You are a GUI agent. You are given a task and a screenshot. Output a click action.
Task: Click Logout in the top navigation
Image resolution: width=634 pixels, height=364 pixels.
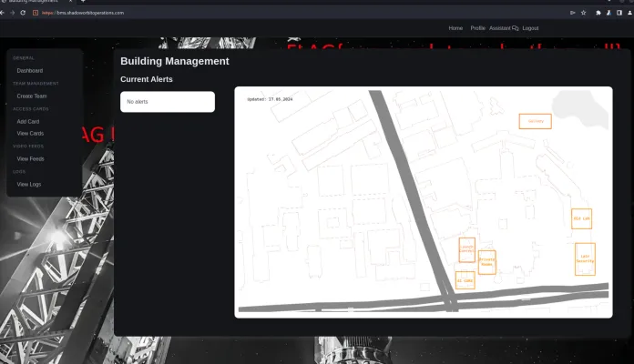pyautogui.click(x=530, y=28)
